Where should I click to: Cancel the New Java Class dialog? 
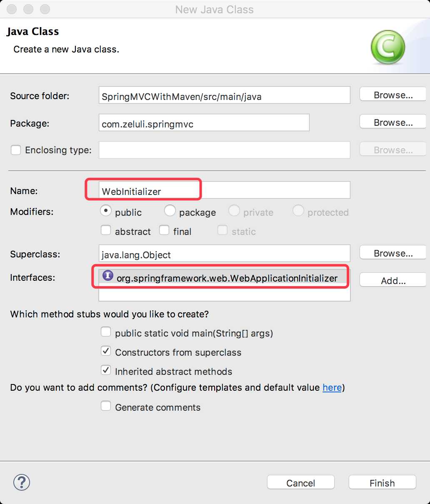tap(300, 482)
